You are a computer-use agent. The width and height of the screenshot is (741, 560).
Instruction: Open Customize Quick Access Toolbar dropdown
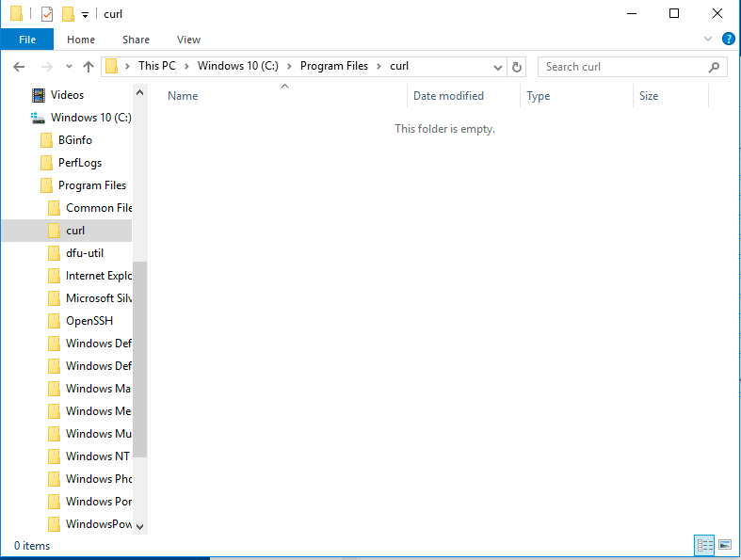(x=85, y=15)
